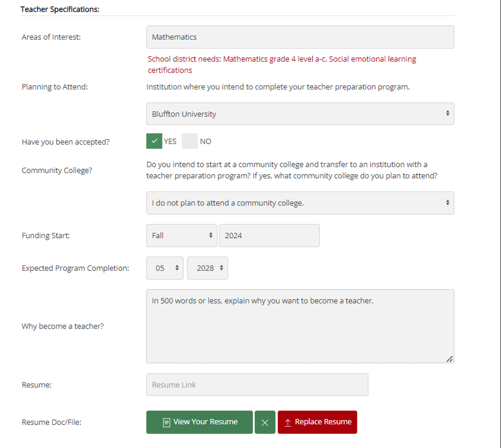Check the NO acceptance checkbox
The image size is (501, 448).
[x=190, y=141]
